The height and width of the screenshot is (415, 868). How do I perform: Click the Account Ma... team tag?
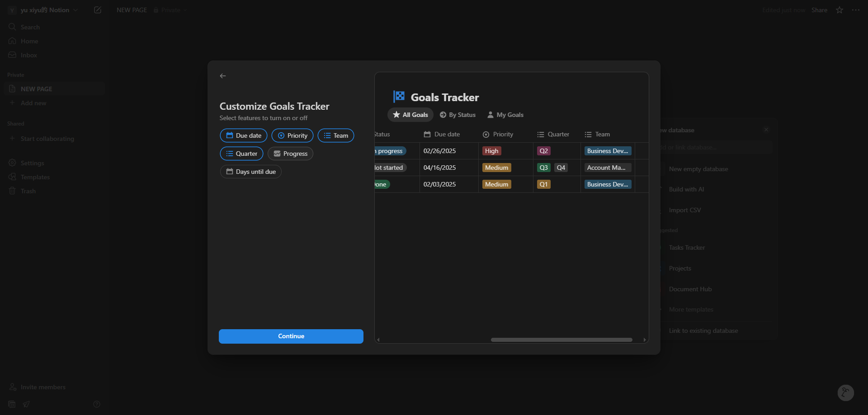[x=608, y=168]
